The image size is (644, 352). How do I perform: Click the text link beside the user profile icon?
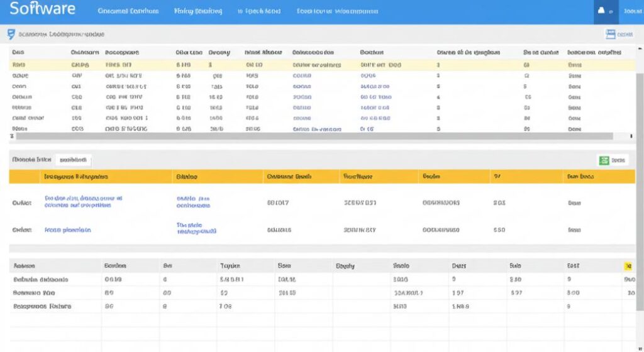(x=631, y=11)
